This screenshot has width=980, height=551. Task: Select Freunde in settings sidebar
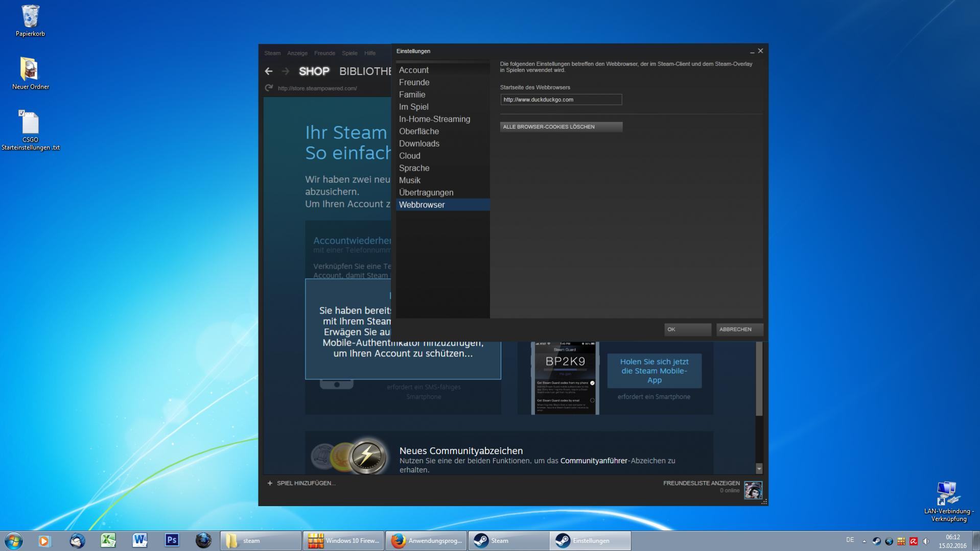(x=442, y=82)
